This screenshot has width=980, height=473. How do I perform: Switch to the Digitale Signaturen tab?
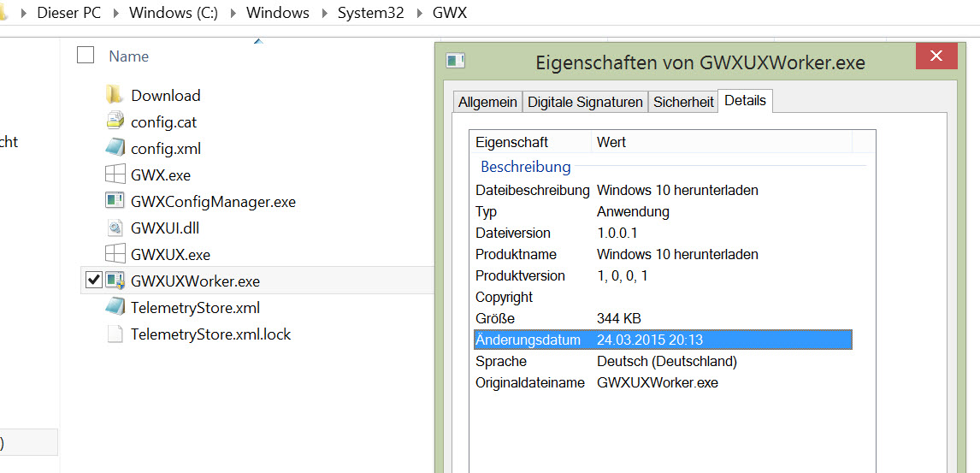pos(586,103)
